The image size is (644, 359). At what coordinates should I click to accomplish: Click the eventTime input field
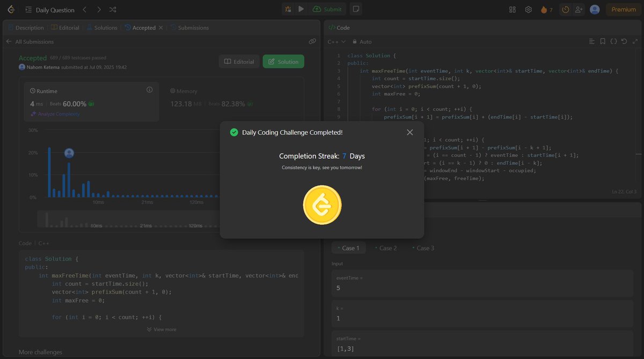(482, 283)
